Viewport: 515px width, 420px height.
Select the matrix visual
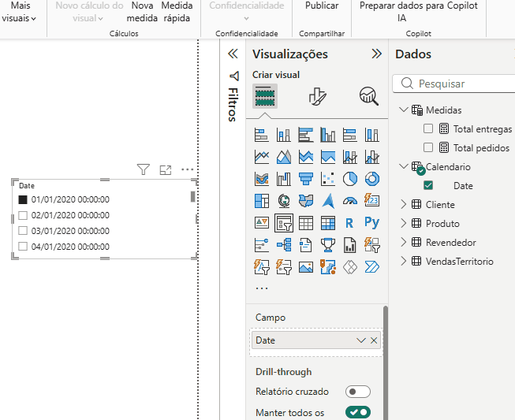tap(328, 223)
